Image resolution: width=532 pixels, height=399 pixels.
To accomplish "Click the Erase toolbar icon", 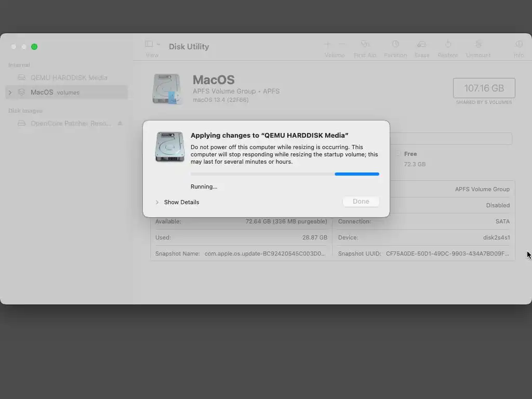I will 422,44.
